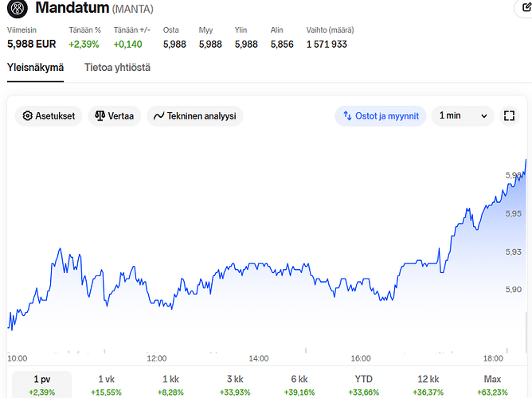Click the volume value 1 571 933

click(x=327, y=44)
